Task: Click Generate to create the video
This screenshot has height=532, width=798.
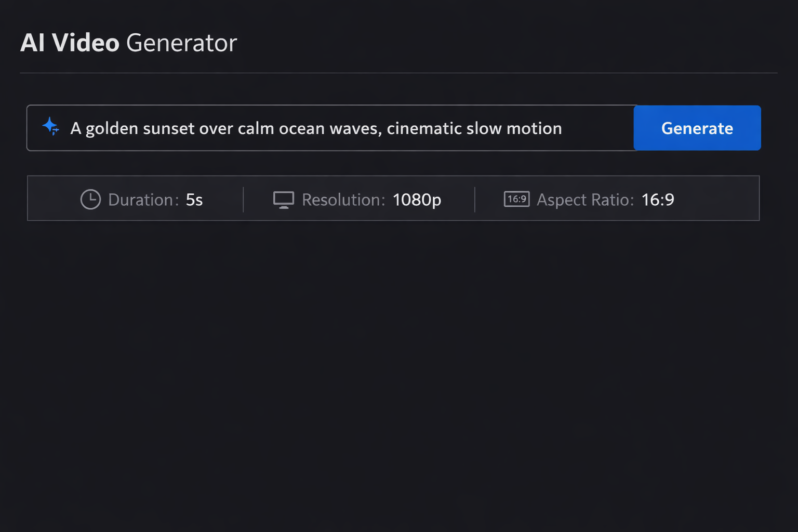Action: [x=697, y=128]
